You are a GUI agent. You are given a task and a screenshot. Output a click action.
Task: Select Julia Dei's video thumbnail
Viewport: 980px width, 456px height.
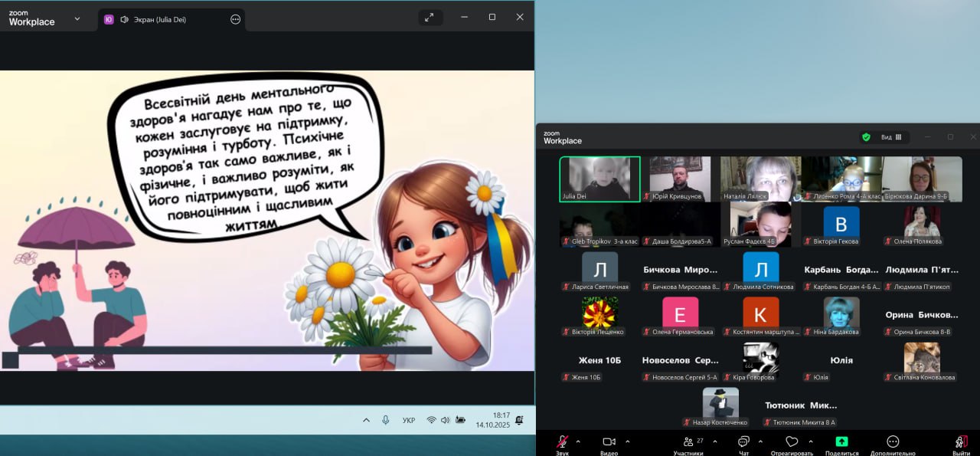tap(599, 179)
